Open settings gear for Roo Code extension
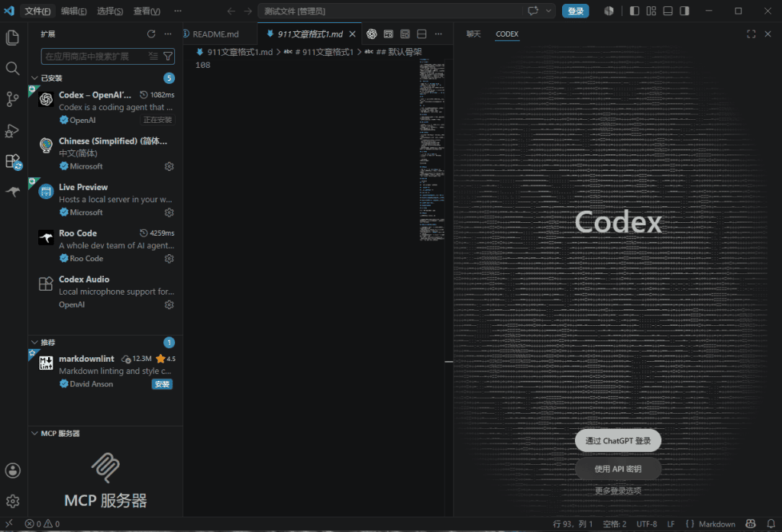 point(169,259)
